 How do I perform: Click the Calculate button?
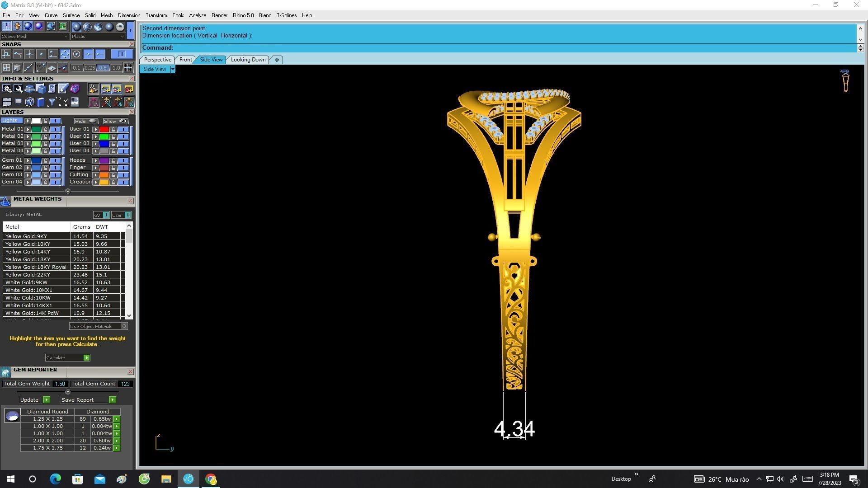pyautogui.click(x=67, y=358)
